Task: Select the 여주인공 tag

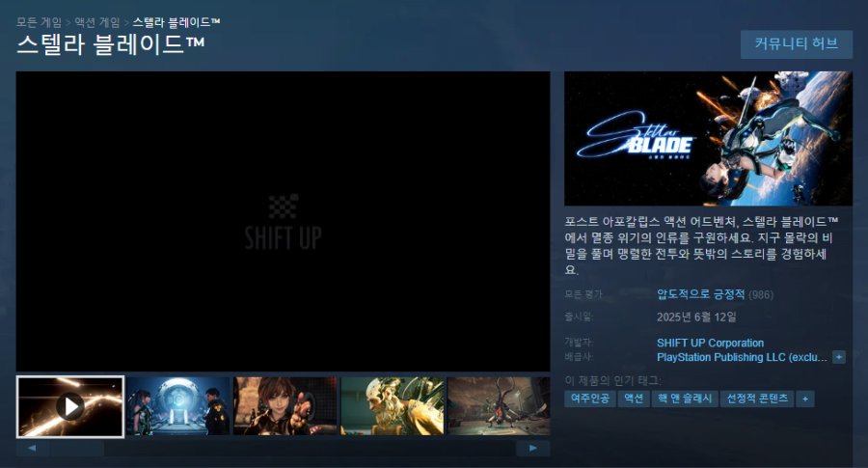Action: [590, 399]
